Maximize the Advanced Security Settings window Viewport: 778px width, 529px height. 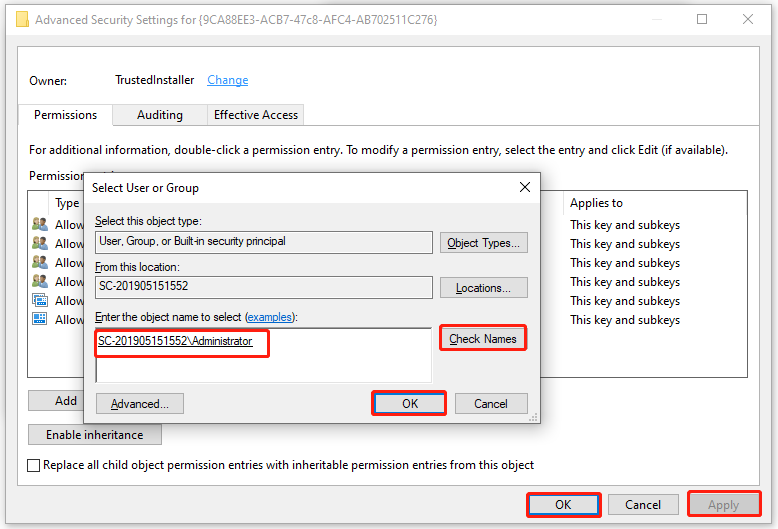(x=702, y=19)
